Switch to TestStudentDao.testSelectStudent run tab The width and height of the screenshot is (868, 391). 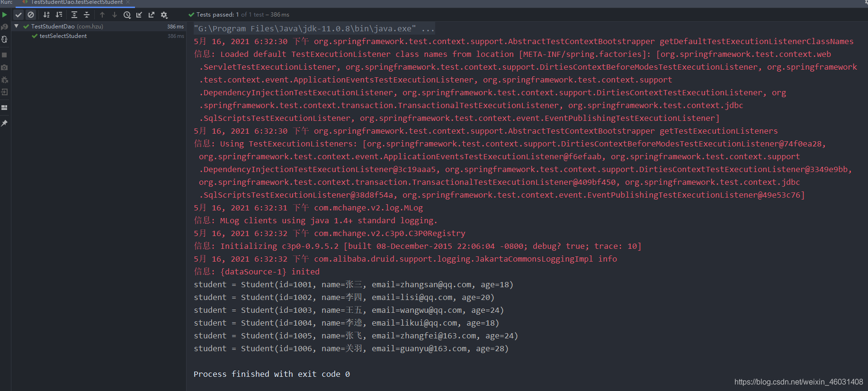pos(76,2)
